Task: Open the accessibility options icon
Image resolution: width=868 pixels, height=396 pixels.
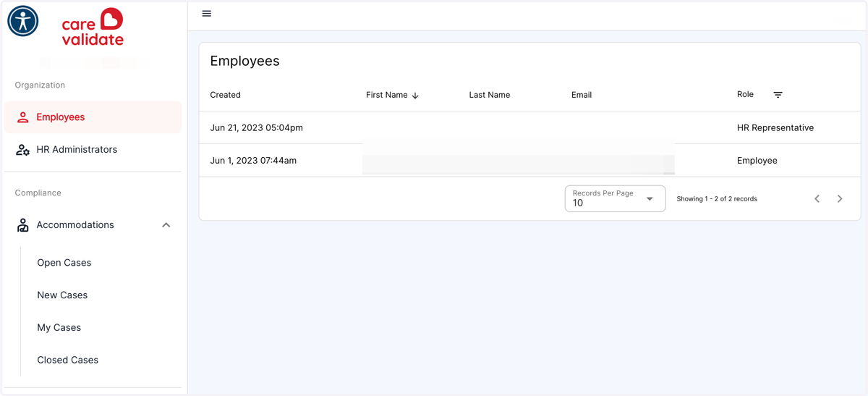Action: (23, 21)
